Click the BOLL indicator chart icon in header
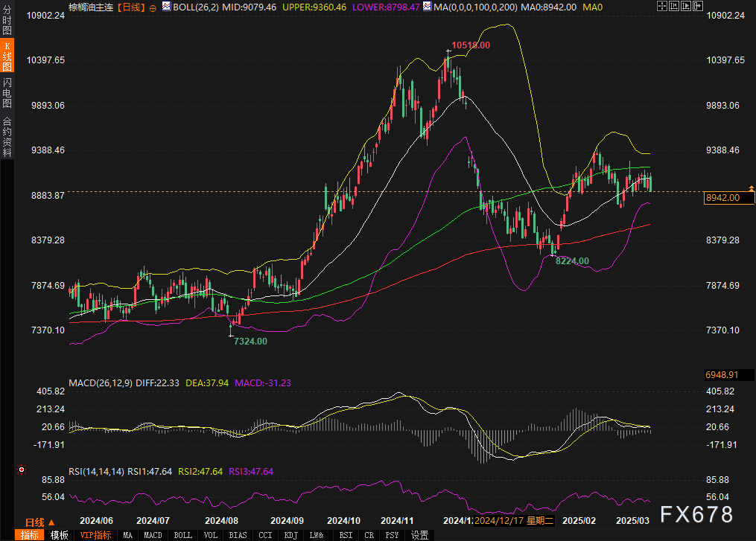756x541 pixels. point(165,7)
